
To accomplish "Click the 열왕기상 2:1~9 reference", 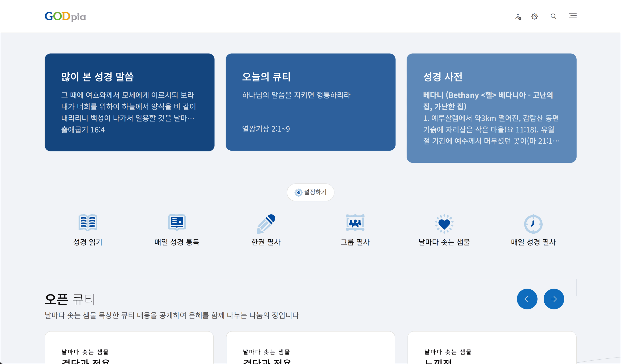I will (x=266, y=129).
